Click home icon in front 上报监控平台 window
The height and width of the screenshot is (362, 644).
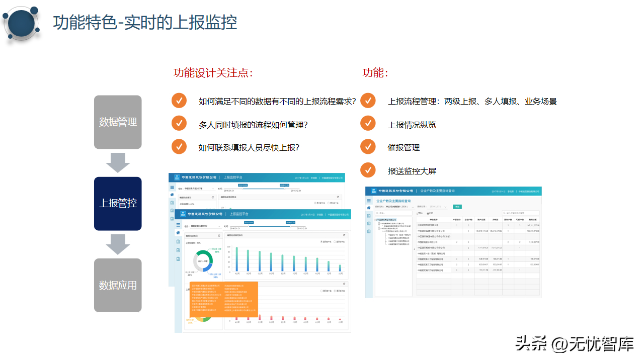coord(178,233)
